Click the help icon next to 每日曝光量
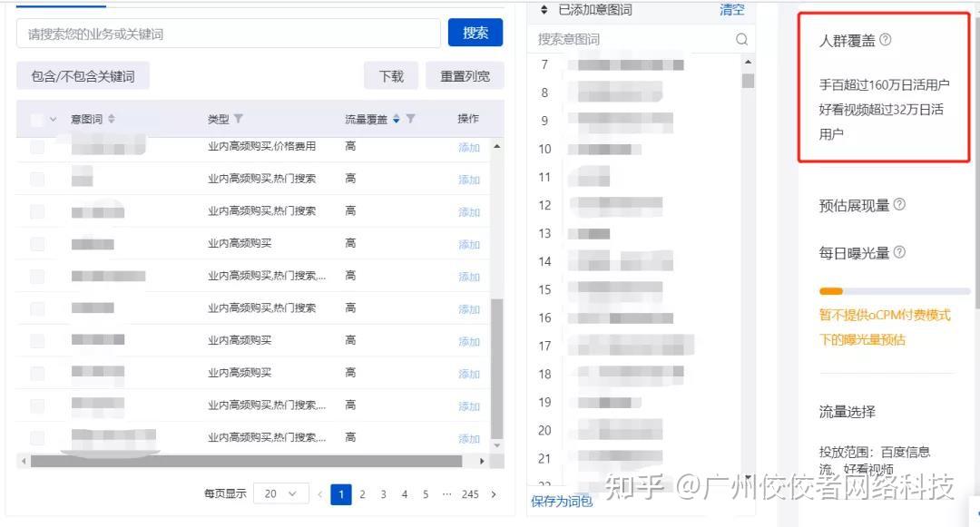 899,252
